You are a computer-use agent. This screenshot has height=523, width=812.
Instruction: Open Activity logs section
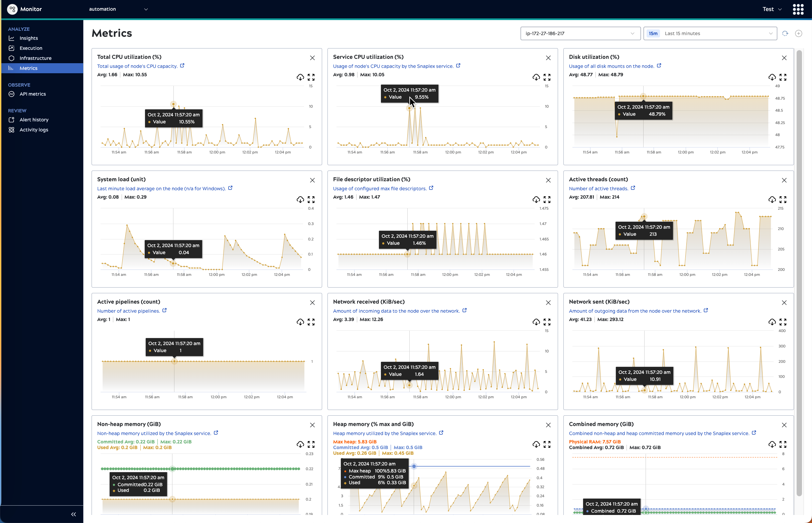coord(34,129)
